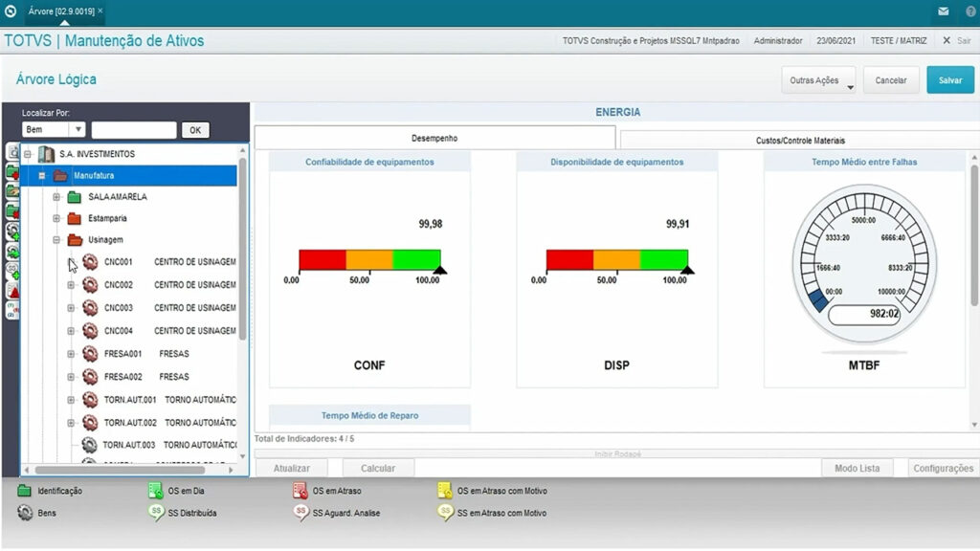Screen dimensions: 980x551
Task: Click the Cancelar button
Action: coord(891,80)
